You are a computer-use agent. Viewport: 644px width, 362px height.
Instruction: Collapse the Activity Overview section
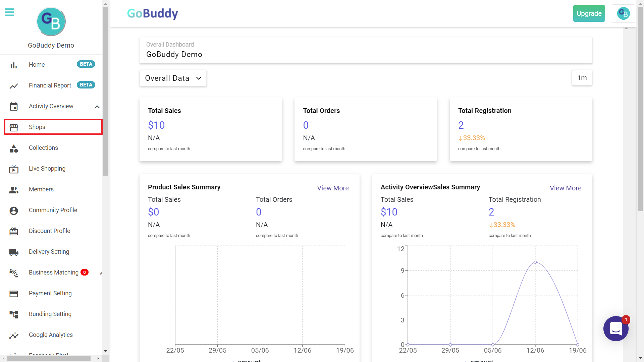(x=97, y=107)
